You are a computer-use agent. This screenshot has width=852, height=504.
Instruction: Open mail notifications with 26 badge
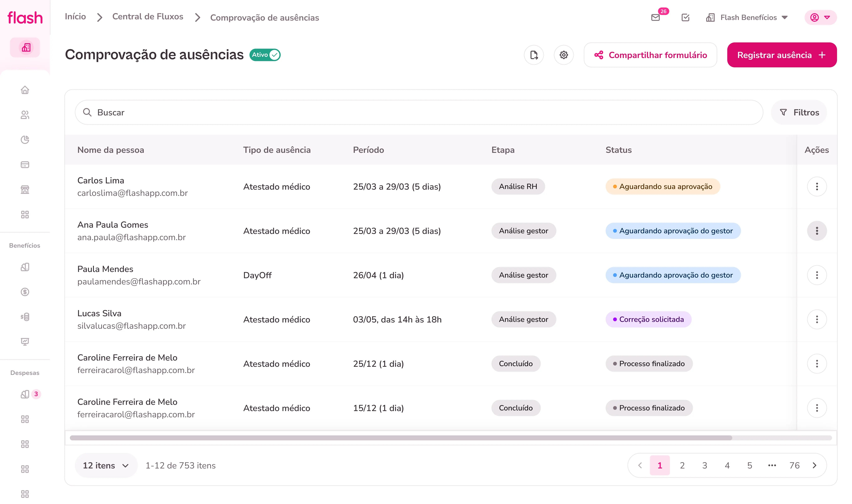pos(656,17)
